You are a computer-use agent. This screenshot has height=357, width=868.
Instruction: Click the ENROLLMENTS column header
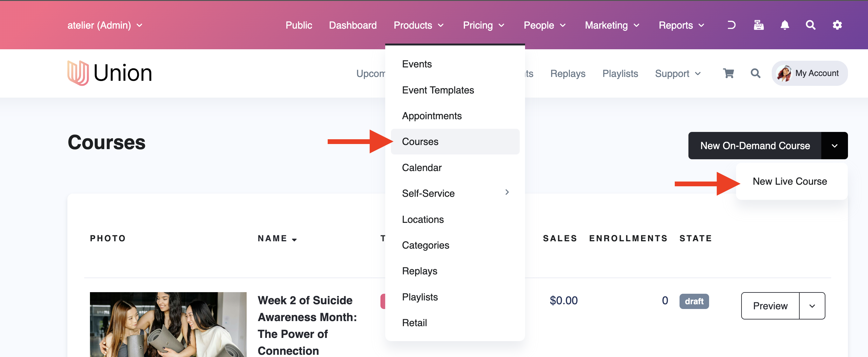point(628,238)
